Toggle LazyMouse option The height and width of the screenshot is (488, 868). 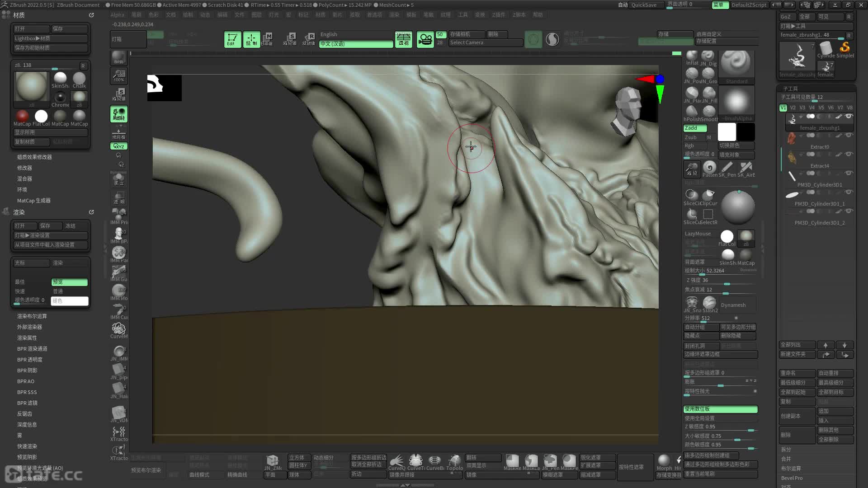click(700, 234)
